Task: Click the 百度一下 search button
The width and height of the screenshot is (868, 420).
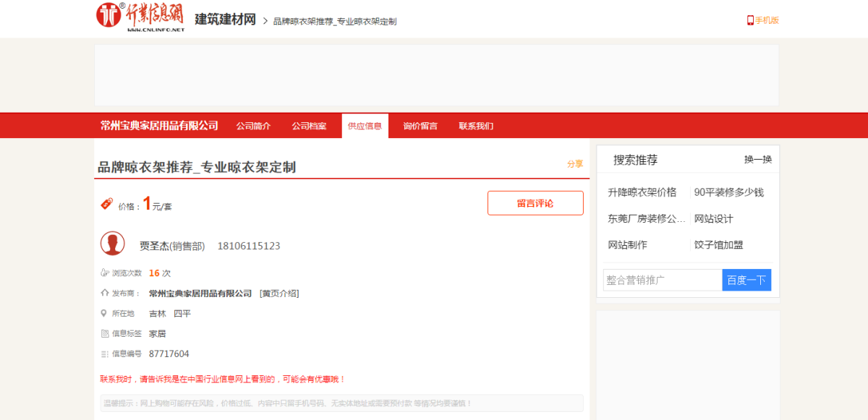Action: (746, 280)
